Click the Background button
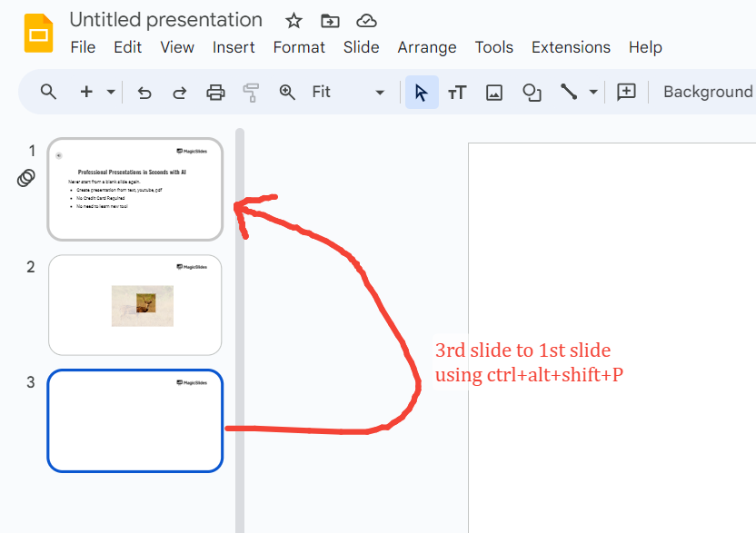 [x=707, y=92]
